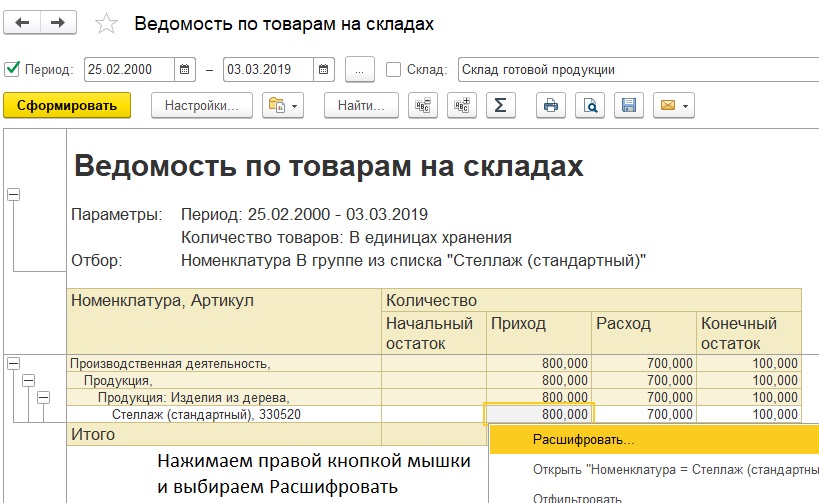819x503 pixels.
Task: Edit the start date field 25.02.2000
Action: click(129, 69)
